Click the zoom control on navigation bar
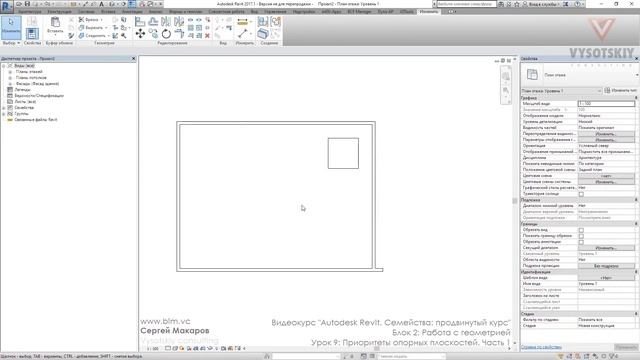This screenshot has height=360, width=640. click(x=506, y=91)
